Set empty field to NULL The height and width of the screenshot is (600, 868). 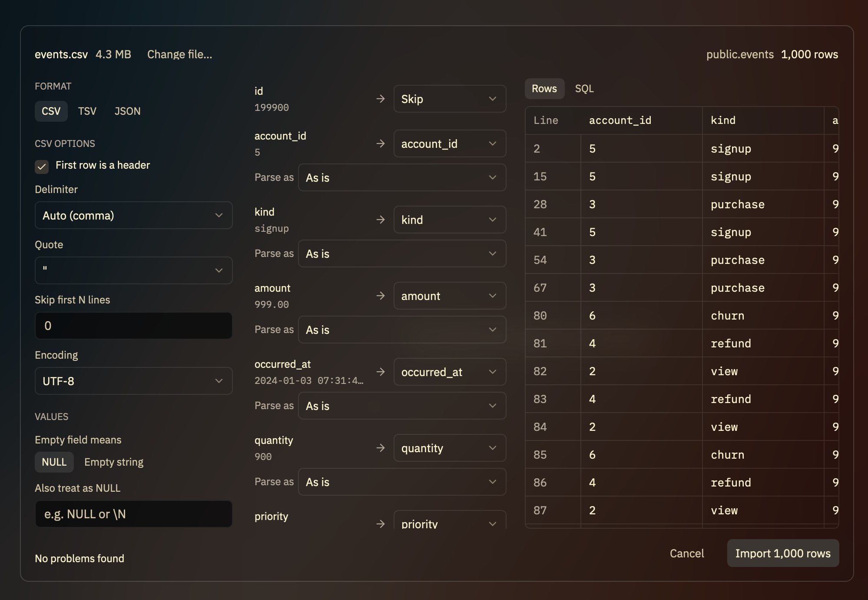[x=54, y=462]
